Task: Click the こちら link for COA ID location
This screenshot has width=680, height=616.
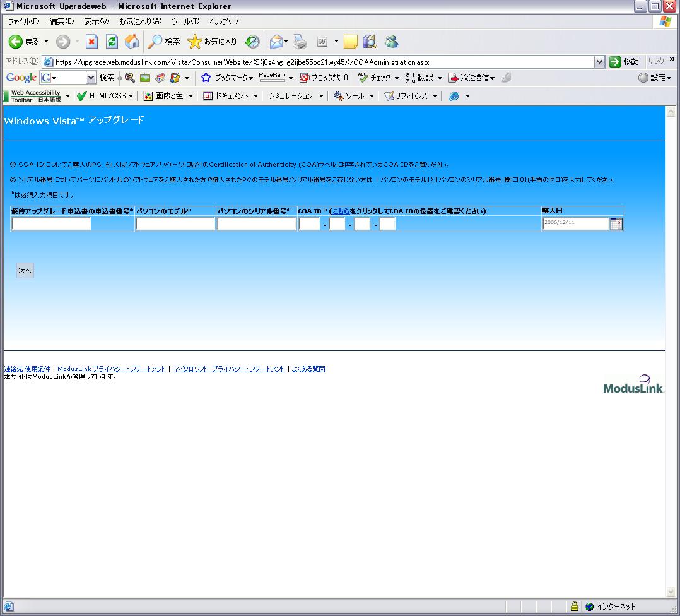Action: (x=341, y=211)
